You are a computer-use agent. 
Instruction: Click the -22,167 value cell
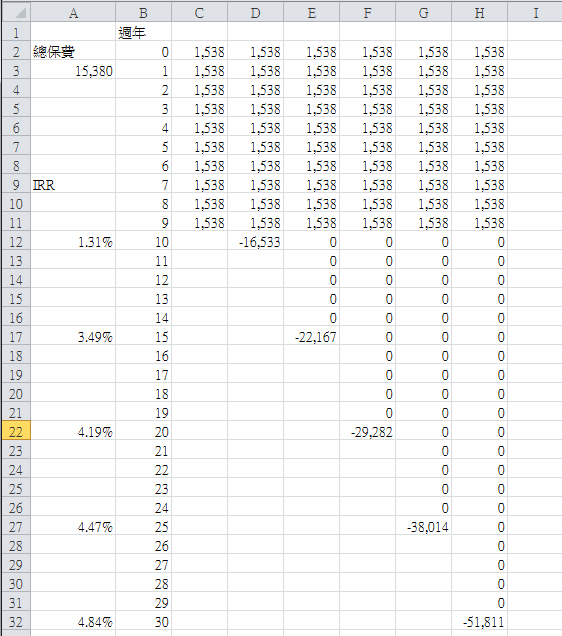(x=311, y=336)
